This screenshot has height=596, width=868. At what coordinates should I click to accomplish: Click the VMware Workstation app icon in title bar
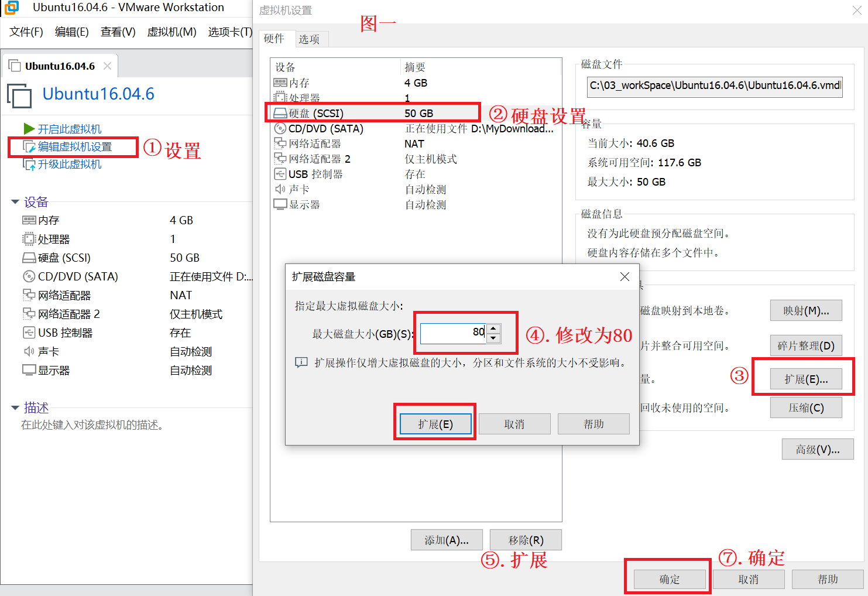coord(12,8)
